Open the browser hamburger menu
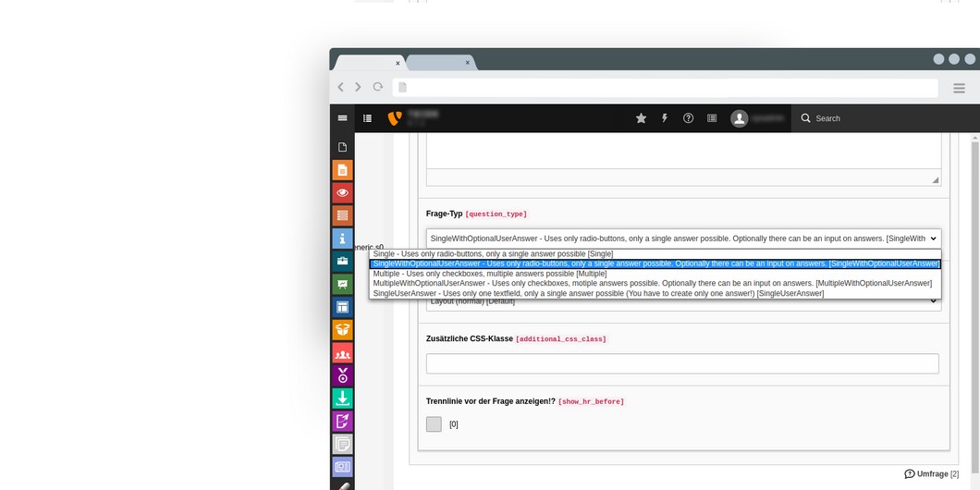This screenshot has width=980, height=490. tap(960, 88)
